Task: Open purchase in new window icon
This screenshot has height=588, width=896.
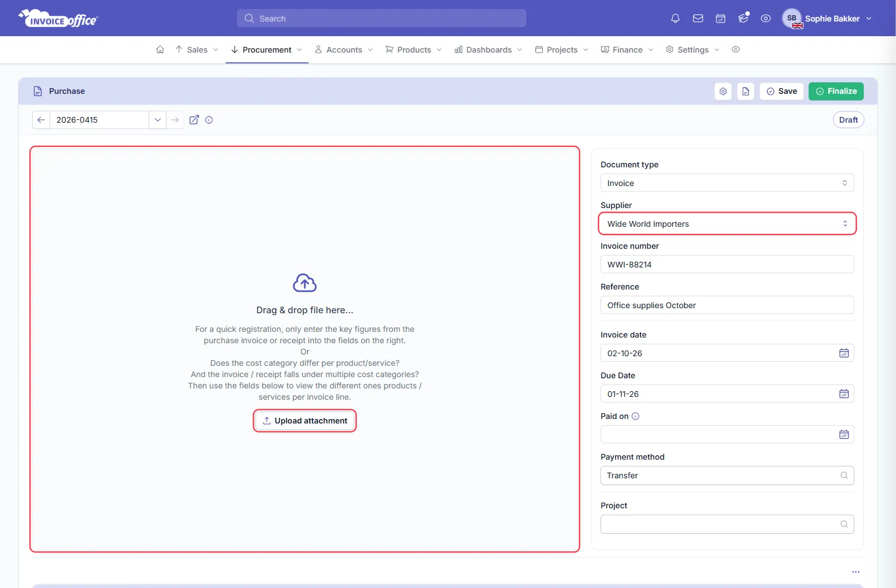Action: [194, 120]
